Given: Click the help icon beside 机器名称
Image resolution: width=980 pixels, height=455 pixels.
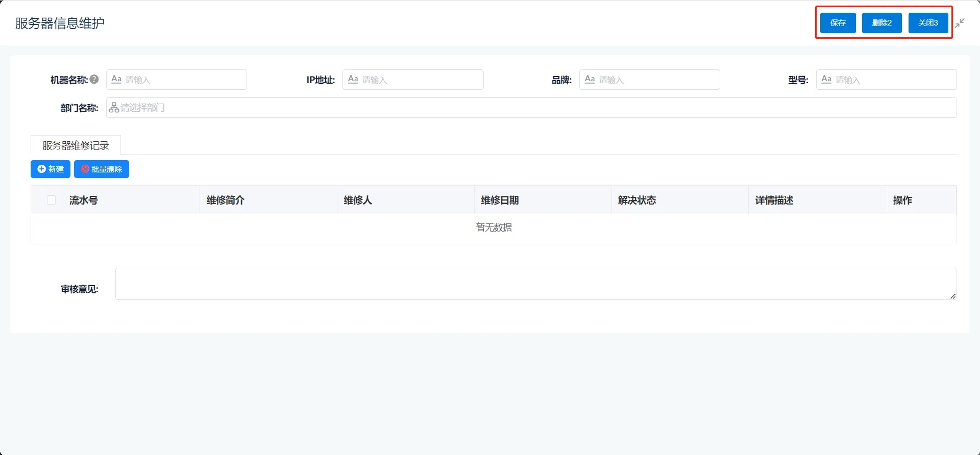Looking at the screenshot, I should (x=94, y=80).
